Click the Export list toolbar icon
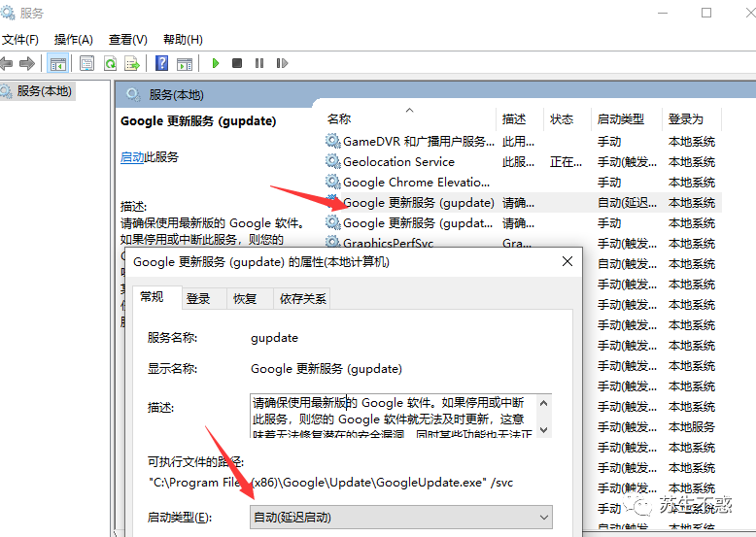 click(132, 63)
